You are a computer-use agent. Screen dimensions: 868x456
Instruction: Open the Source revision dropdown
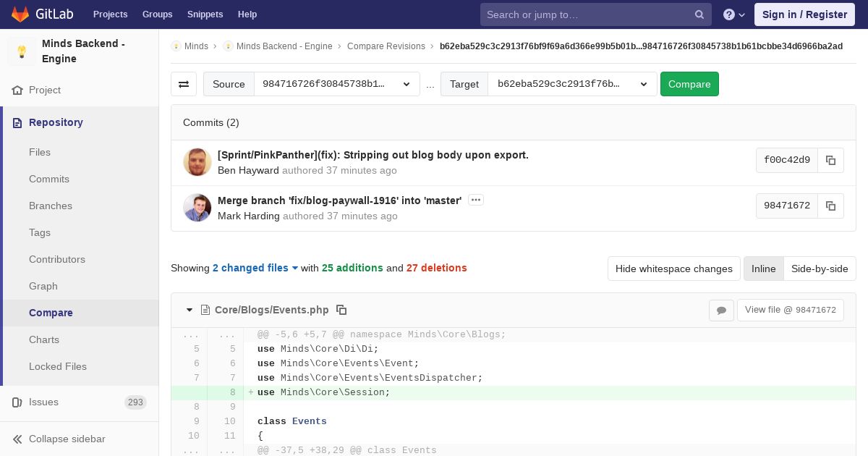[x=336, y=84]
